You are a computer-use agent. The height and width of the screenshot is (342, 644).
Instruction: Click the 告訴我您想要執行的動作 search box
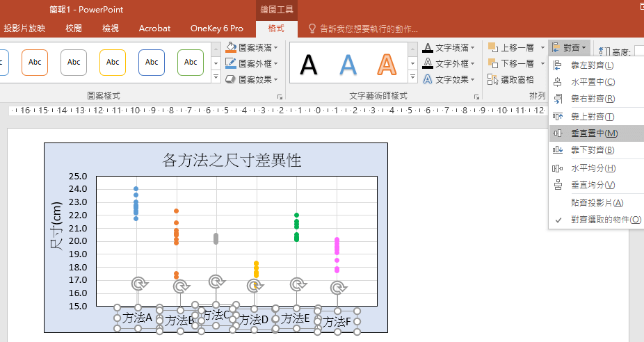[369, 28]
